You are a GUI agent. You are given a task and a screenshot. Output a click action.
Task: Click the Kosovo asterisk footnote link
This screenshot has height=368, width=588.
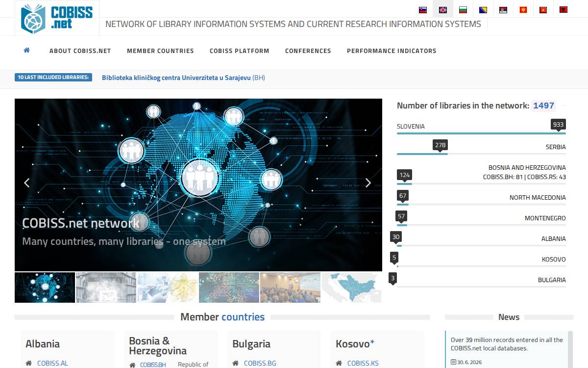[x=372, y=343]
